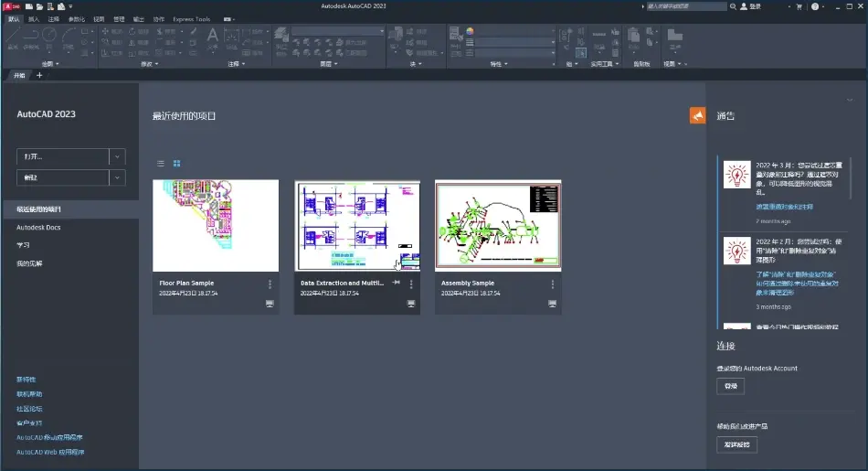Open more options for Data Extraction drawing
The width and height of the screenshot is (868, 471).
point(411,284)
